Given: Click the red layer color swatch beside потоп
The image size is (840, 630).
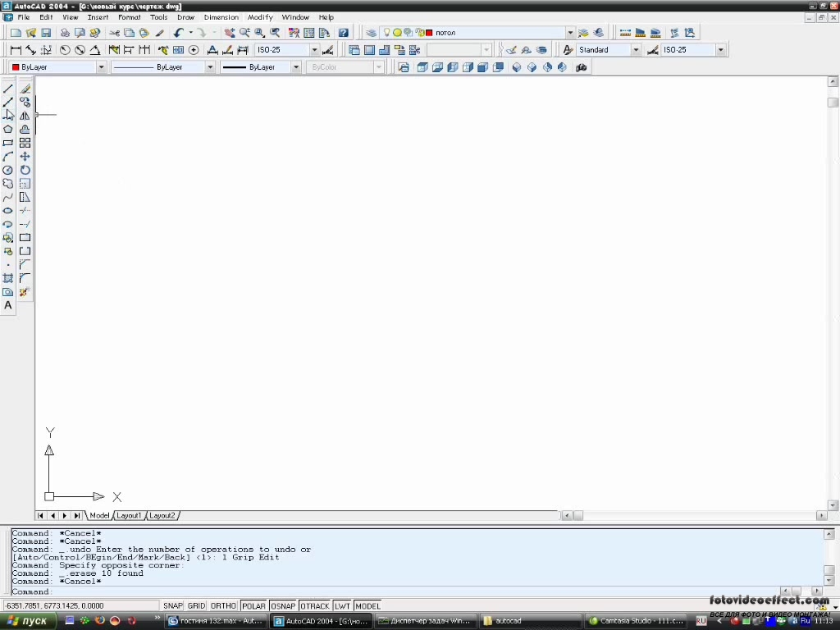Looking at the screenshot, I should pos(429,33).
